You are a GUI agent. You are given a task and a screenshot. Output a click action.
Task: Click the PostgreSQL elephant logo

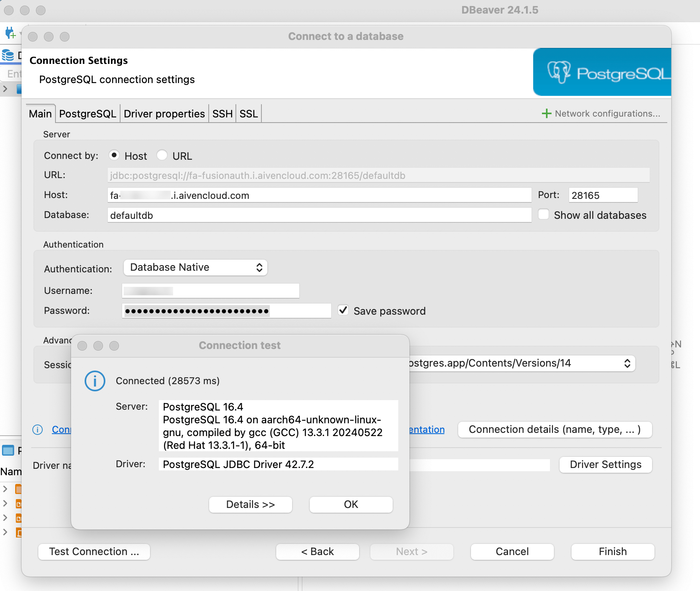click(559, 72)
